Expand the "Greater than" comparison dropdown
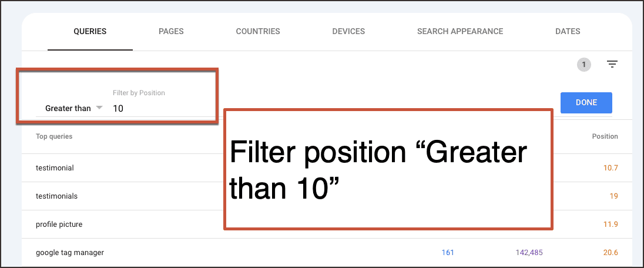Screen dimensions: 644x268 tap(74, 108)
